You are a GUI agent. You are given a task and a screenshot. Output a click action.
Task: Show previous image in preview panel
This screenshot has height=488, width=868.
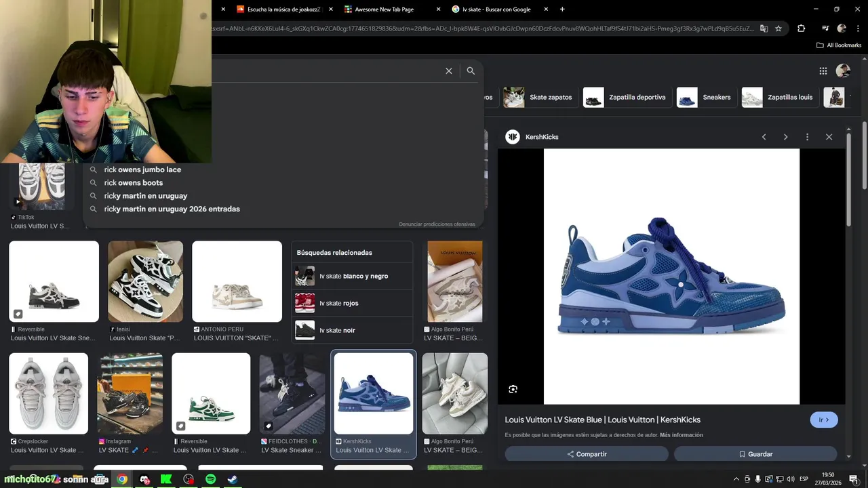764,137
